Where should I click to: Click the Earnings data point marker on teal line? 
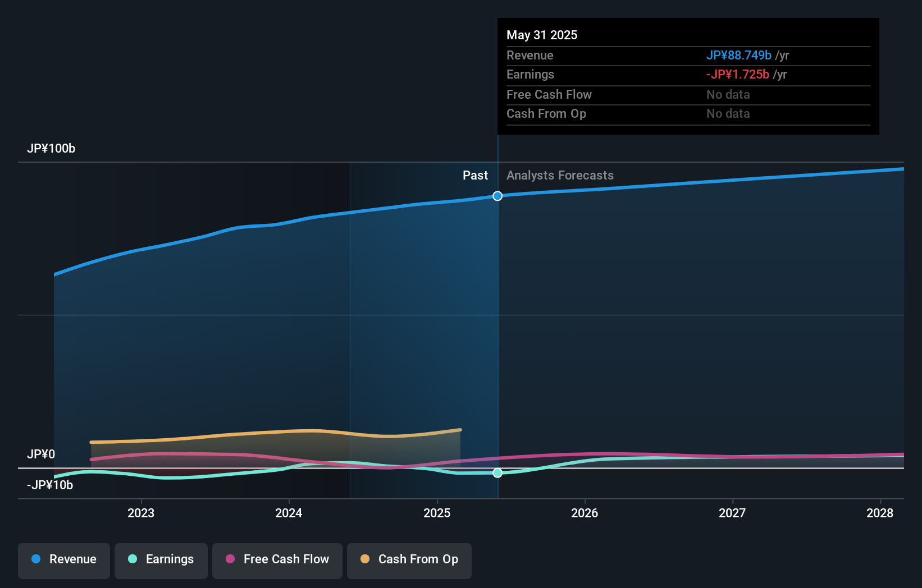pos(497,473)
